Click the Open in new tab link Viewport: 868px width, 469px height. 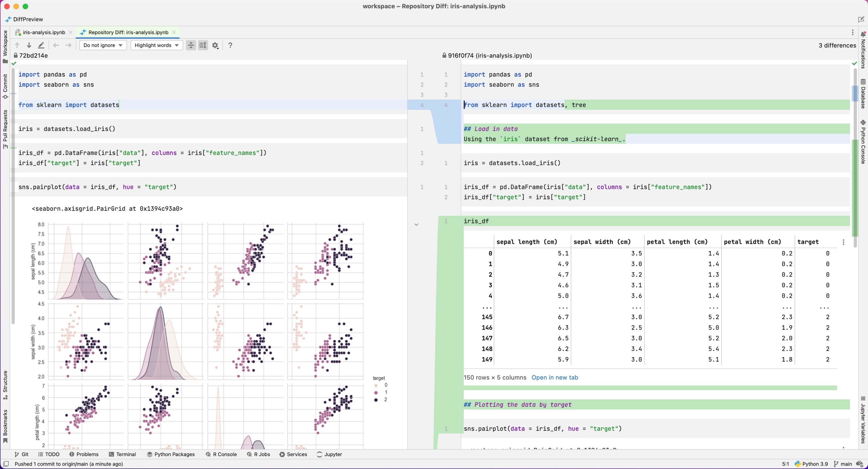(x=555, y=377)
